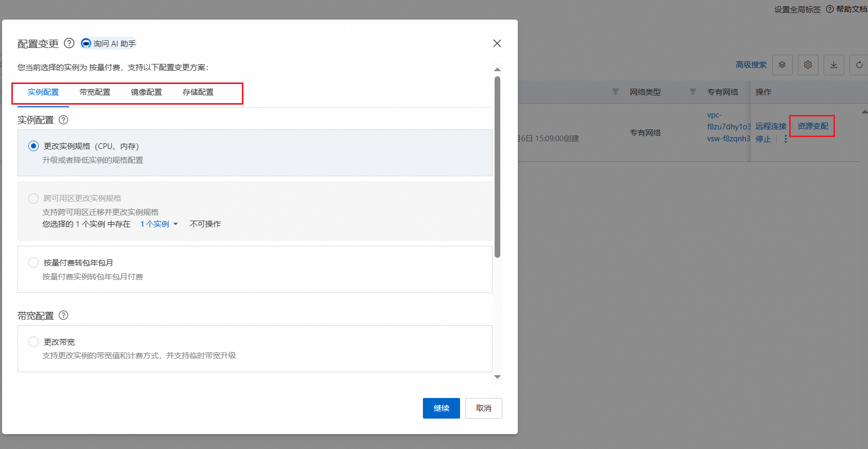Click text 支持跨可用区迁移并更改实例规格
Image resolution: width=868 pixels, height=449 pixels.
pos(101,212)
